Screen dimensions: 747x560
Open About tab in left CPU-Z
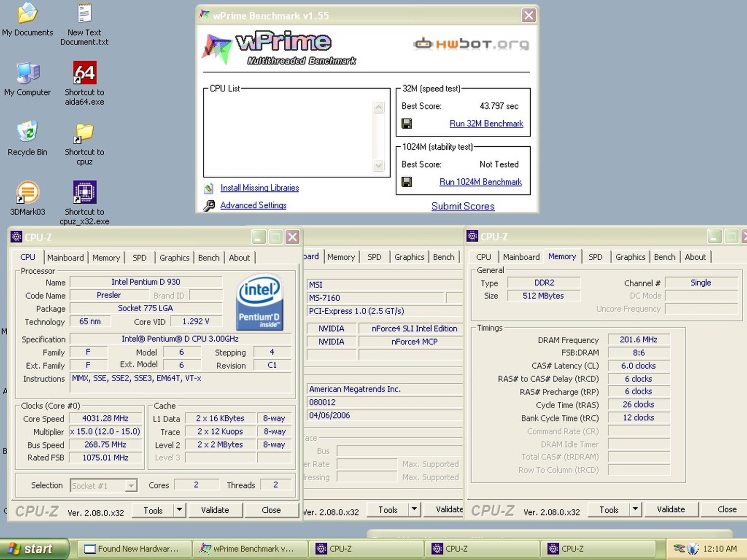point(239,258)
